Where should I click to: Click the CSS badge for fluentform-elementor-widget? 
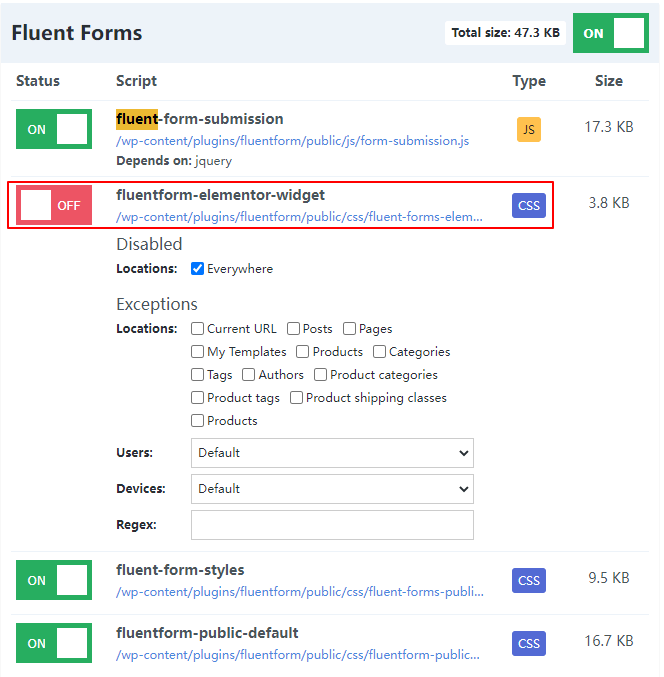[528, 205]
